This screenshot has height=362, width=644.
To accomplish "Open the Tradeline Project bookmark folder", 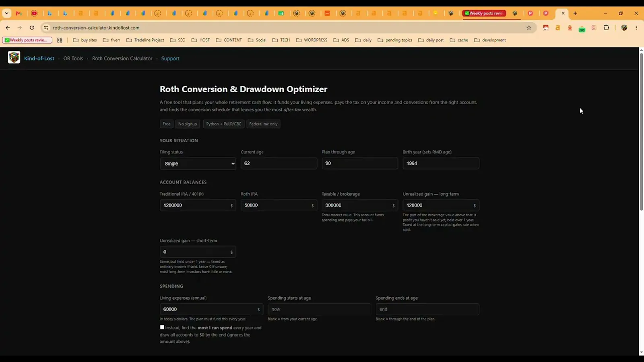I will 145,40.
